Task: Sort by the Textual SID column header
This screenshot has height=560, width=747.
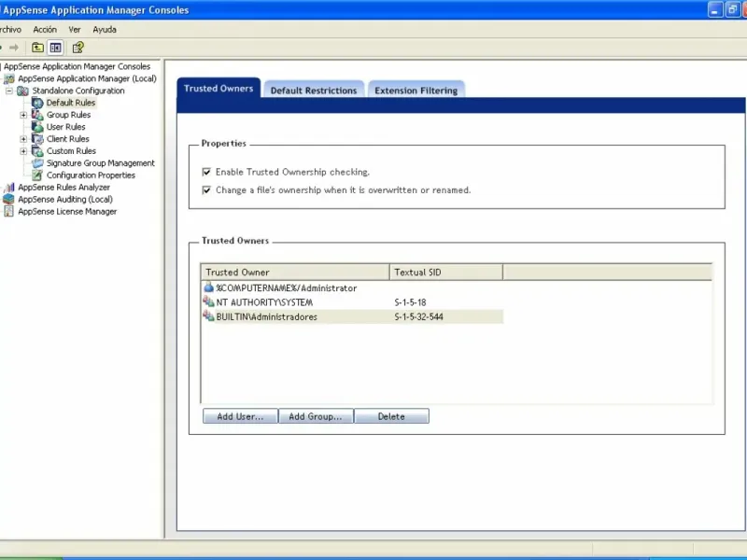Action: (446, 272)
